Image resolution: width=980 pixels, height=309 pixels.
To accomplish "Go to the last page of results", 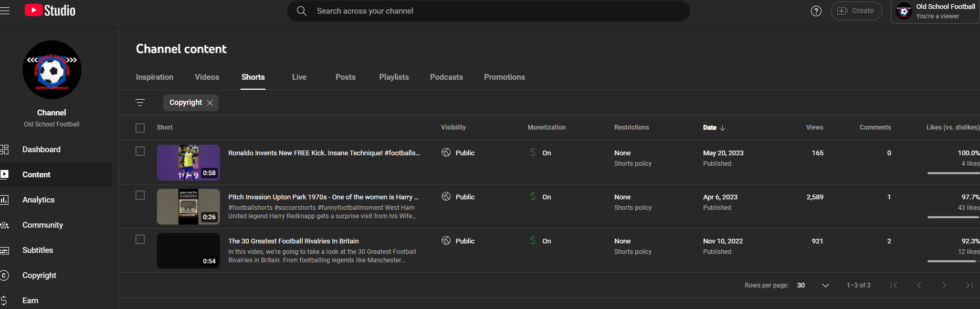I will tap(970, 285).
